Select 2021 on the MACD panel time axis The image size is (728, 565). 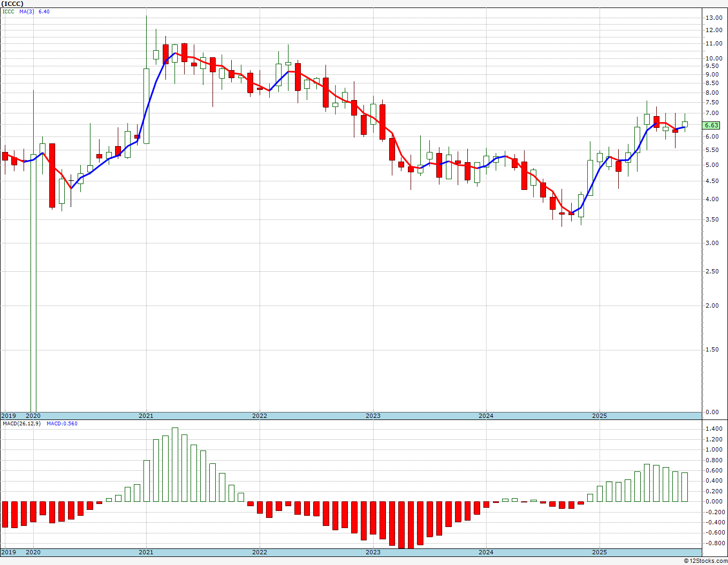point(146,552)
